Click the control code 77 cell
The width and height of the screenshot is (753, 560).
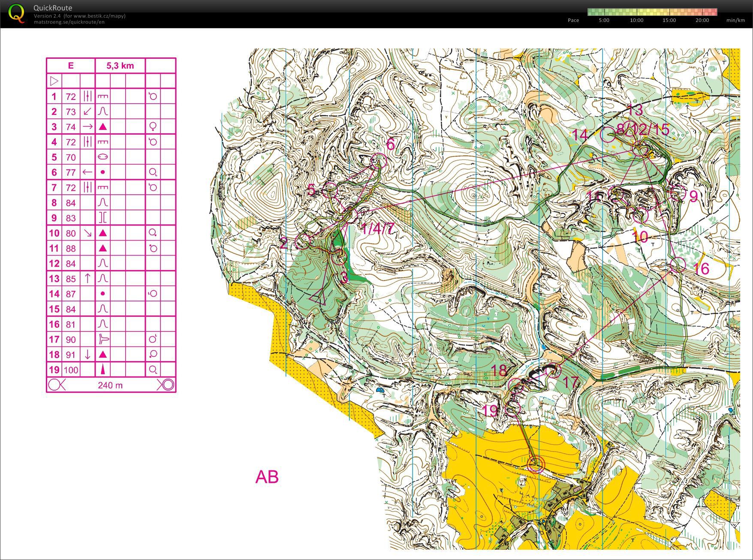[71, 172]
